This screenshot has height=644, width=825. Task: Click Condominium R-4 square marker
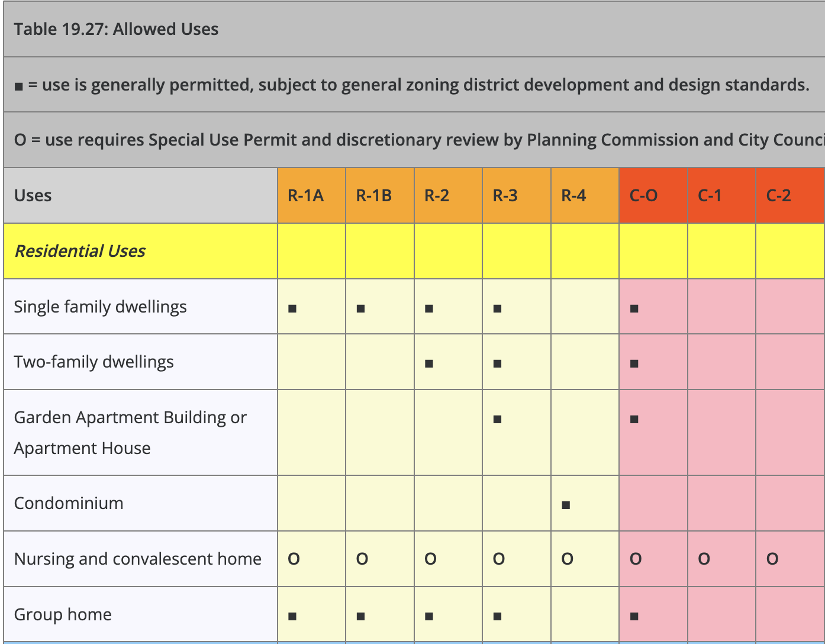pos(566,505)
